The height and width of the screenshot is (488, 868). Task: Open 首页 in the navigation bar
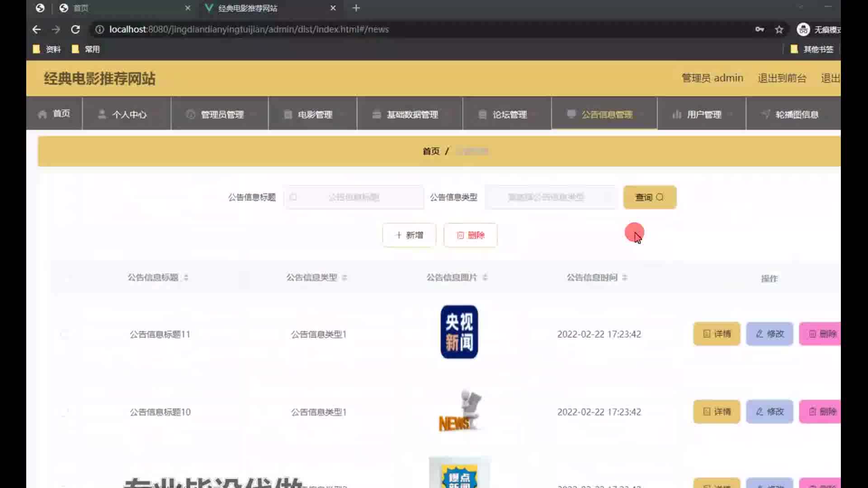pyautogui.click(x=54, y=114)
